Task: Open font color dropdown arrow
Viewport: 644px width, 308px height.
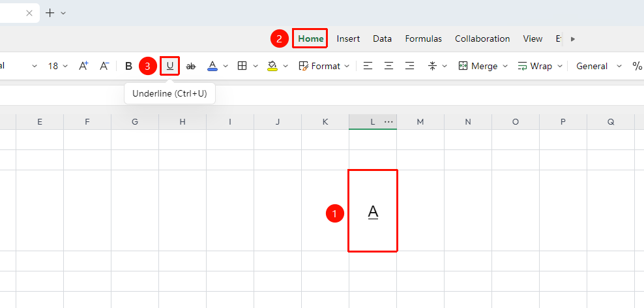Action: (226, 66)
